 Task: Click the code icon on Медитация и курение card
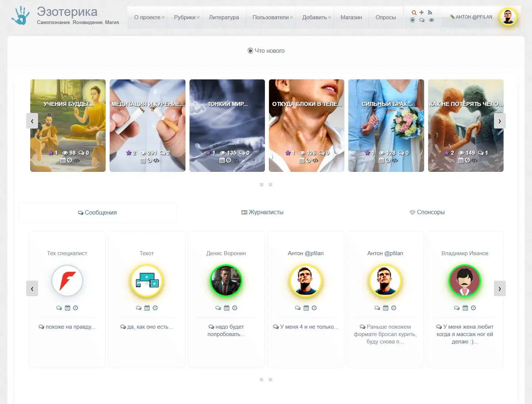[156, 161]
